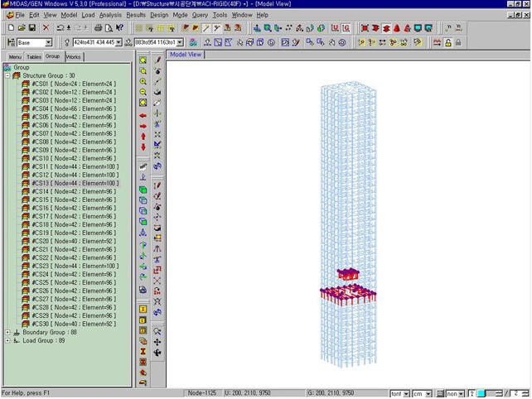Click the Save icon in toolbar
Screen dimensions: 532x399
pos(32,28)
